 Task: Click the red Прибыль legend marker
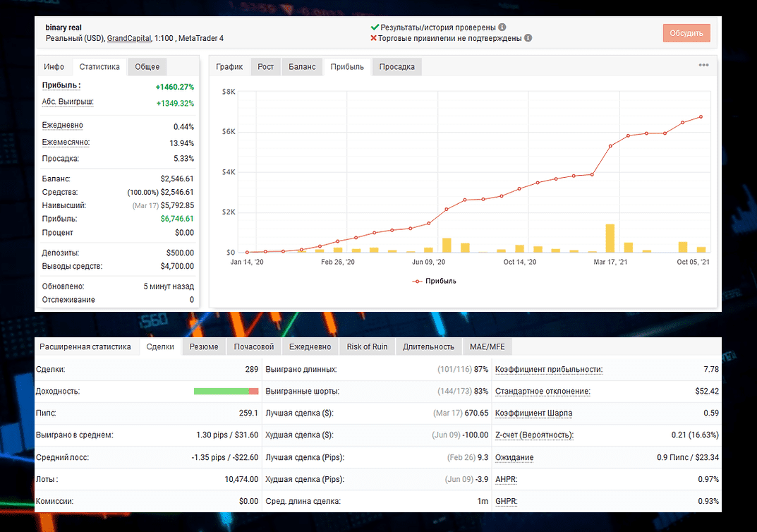[417, 281]
